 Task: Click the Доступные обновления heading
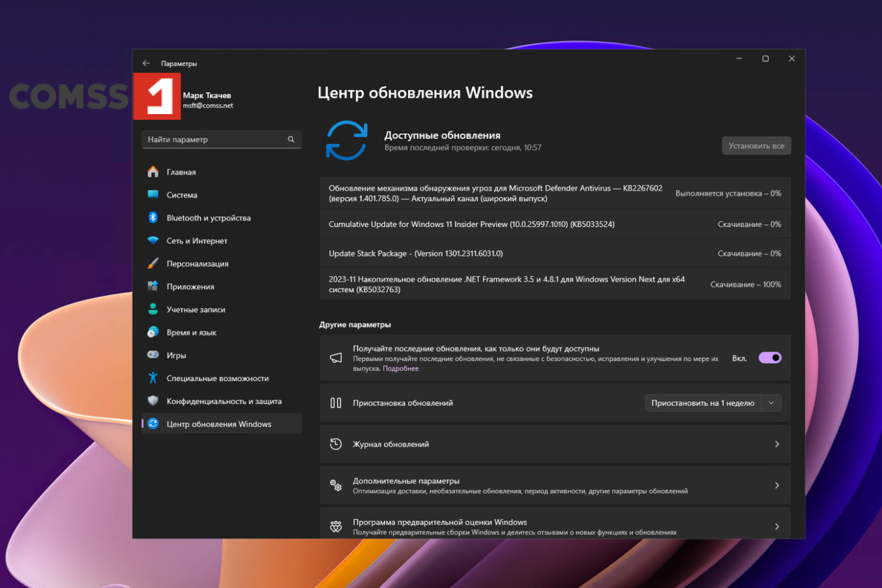(x=442, y=135)
